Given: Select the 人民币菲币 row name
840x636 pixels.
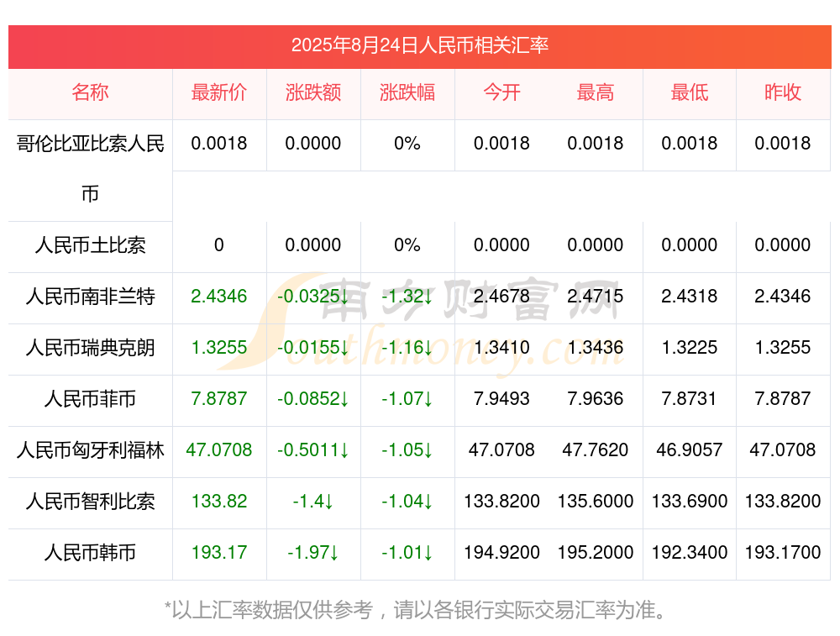Looking at the screenshot, I should click(x=90, y=399).
